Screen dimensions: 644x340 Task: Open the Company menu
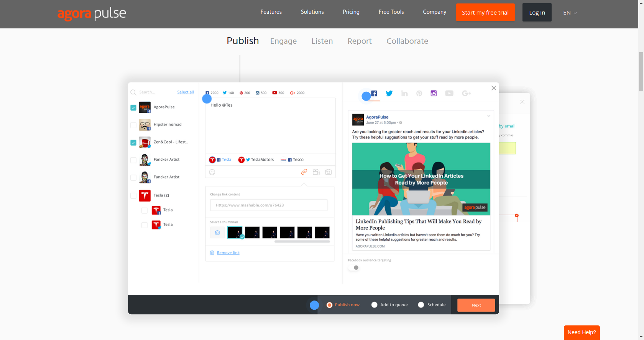[x=435, y=12]
